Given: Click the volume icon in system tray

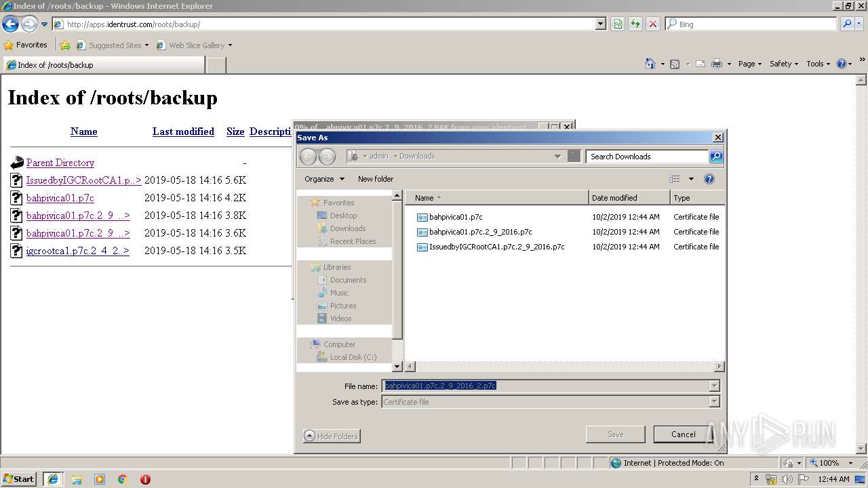Looking at the screenshot, I should click(x=787, y=479).
